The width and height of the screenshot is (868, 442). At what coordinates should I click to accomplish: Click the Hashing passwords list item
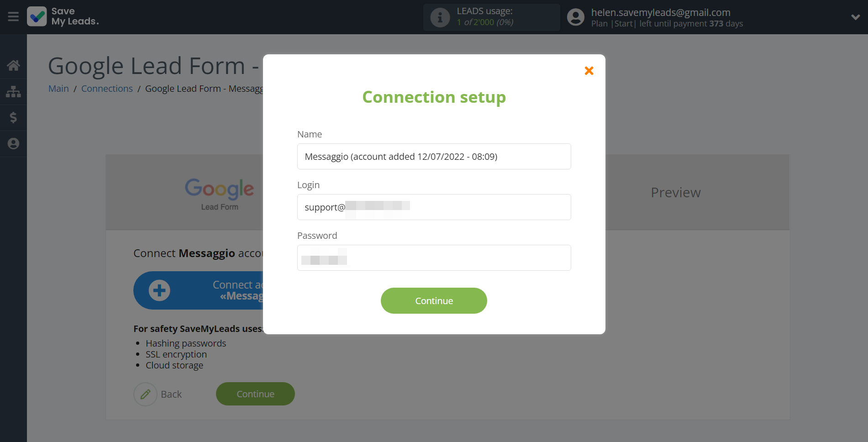pos(186,343)
